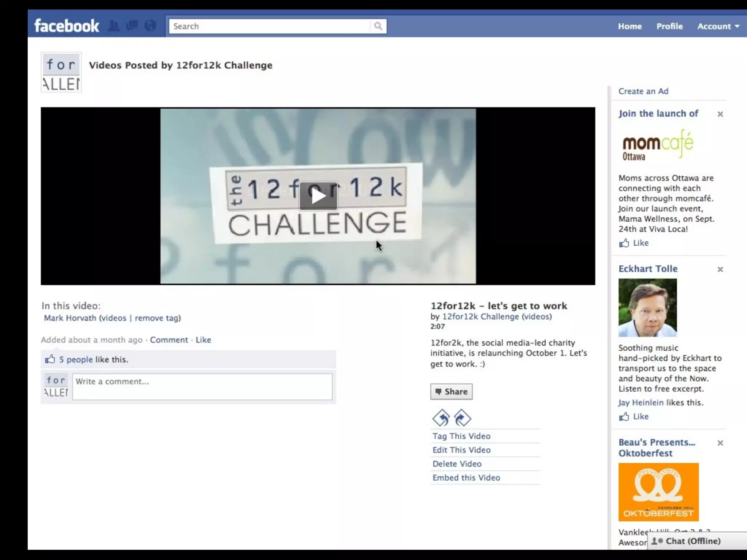Click the search magnifier button
Image resolution: width=747 pixels, height=560 pixels.
click(378, 26)
